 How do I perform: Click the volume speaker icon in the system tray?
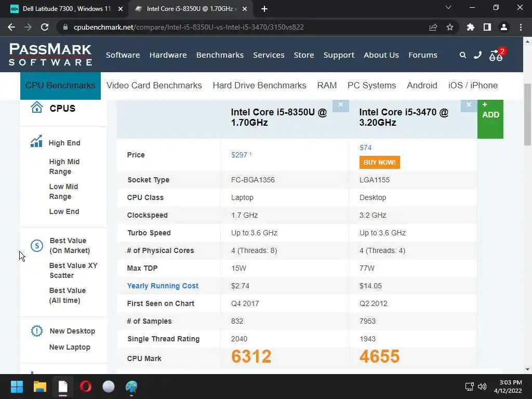482,387
